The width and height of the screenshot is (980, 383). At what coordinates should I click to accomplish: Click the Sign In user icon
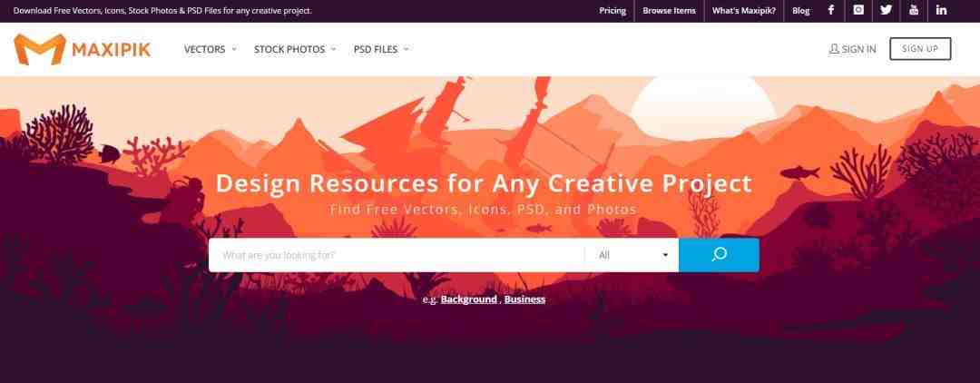[x=834, y=49]
